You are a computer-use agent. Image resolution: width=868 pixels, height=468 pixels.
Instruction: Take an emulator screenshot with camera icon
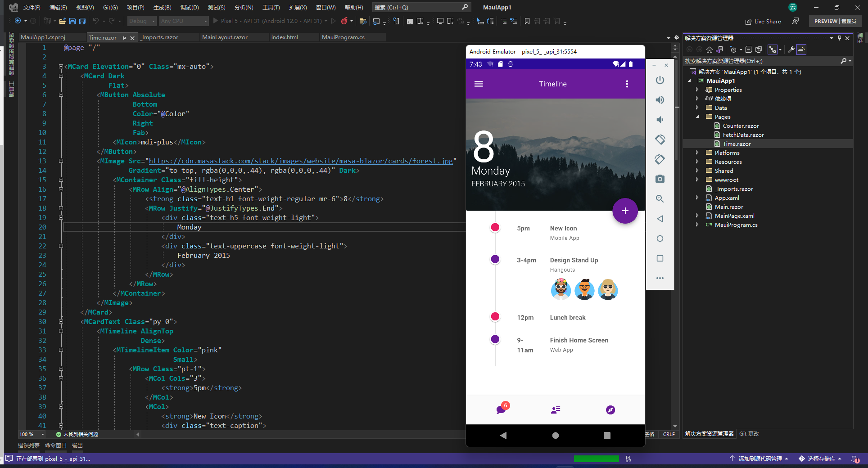pyautogui.click(x=660, y=179)
